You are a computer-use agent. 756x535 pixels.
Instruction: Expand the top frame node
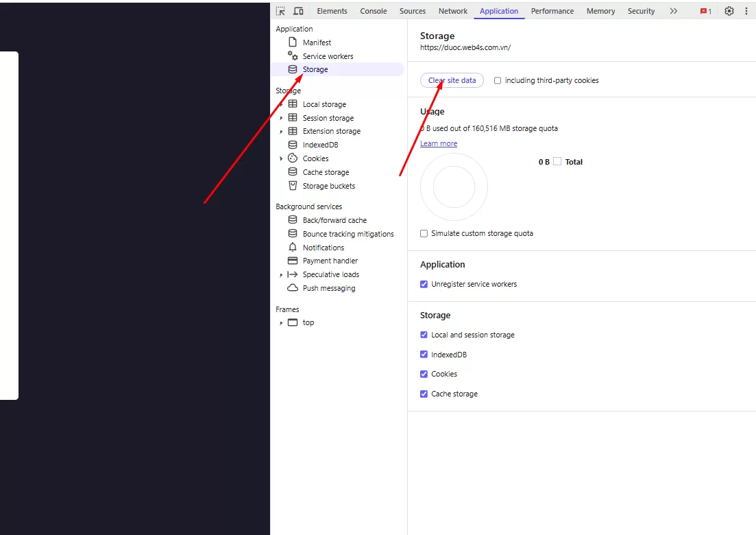point(281,323)
